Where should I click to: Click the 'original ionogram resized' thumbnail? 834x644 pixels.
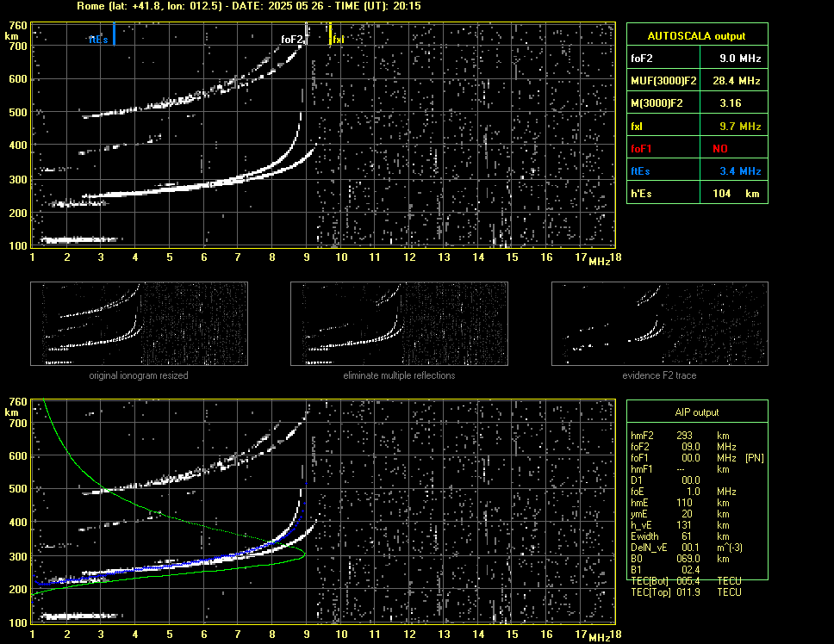(x=139, y=324)
